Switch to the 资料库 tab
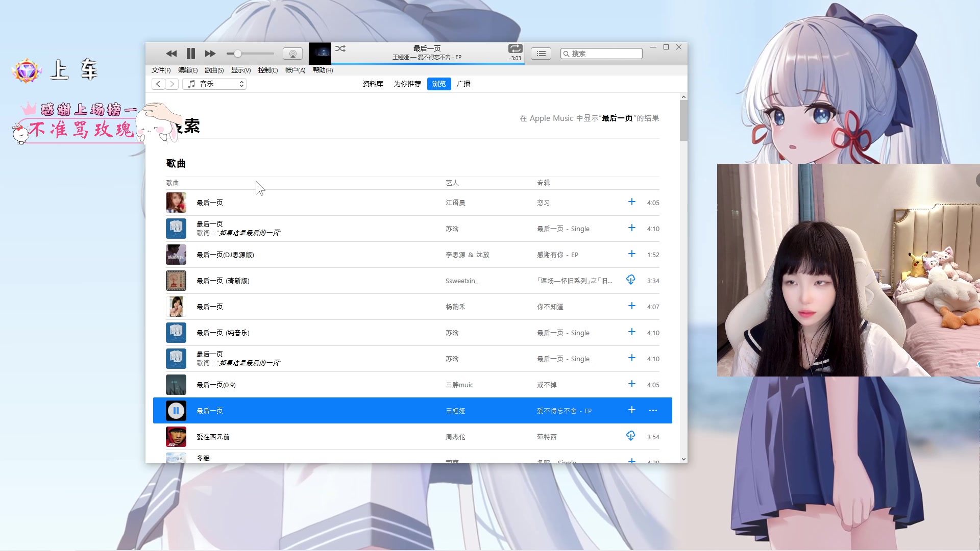The height and width of the screenshot is (551, 980). (x=373, y=84)
